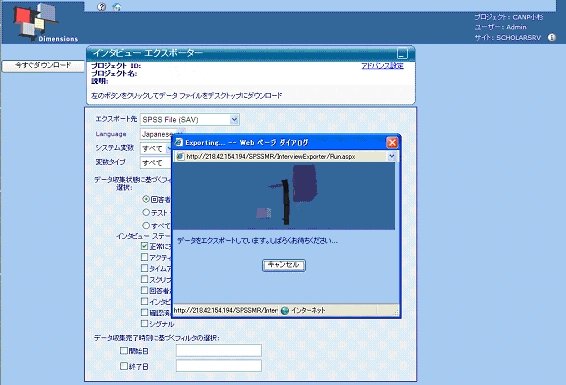The image size is (566, 385).
Task: Check the スクリプト checkbox
Action: (144, 279)
